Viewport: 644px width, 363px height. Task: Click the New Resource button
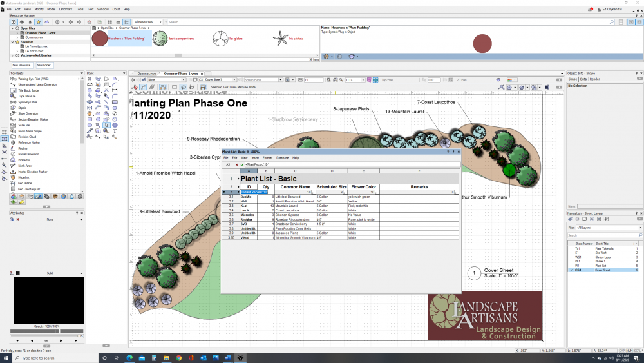point(23,65)
